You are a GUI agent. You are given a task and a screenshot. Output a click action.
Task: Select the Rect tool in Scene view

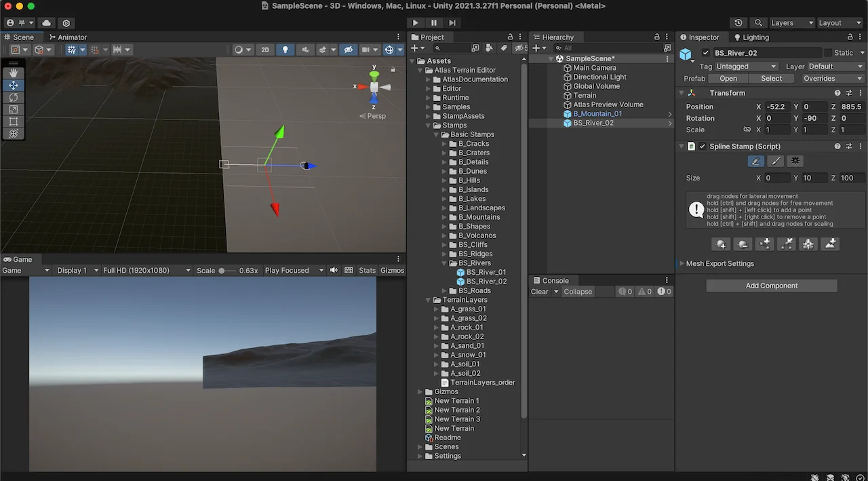tap(13, 122)
